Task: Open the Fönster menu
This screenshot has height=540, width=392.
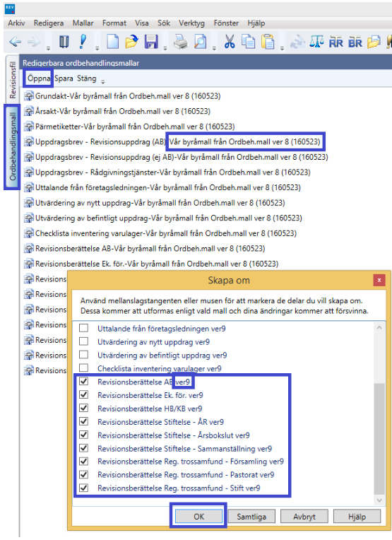Action: pyautogui.click(x=226, y=23)
